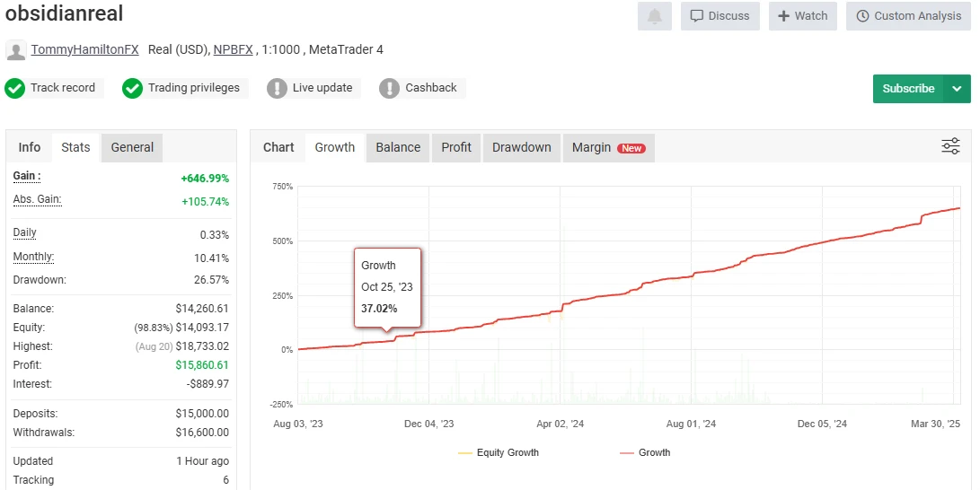The height and width of the screenshot is (490, 980).
Task: Expand the Subscribe dropdown arrow
Action: pos(957,89)
